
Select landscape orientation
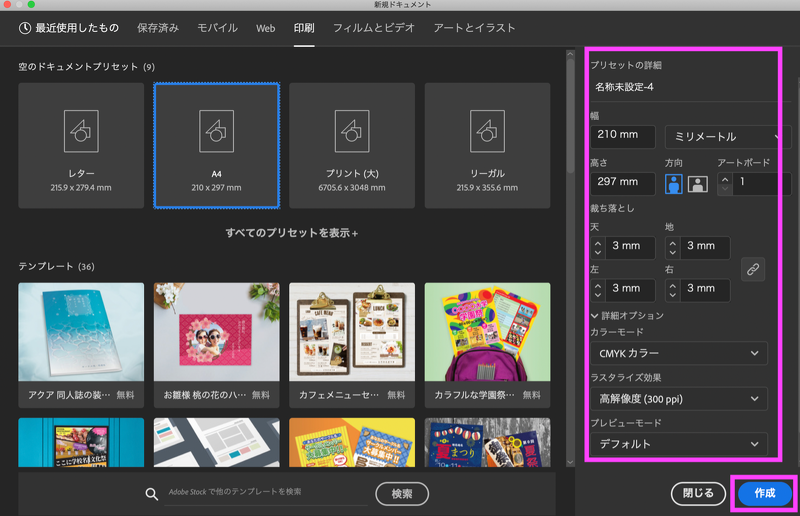698,183
